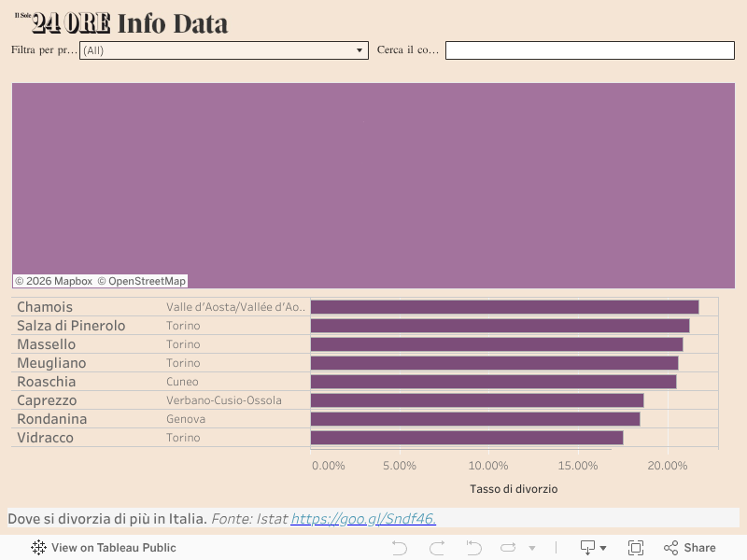Click the Massello row label
This screenshot has width=747, height=560.
(x=46, y=344)
